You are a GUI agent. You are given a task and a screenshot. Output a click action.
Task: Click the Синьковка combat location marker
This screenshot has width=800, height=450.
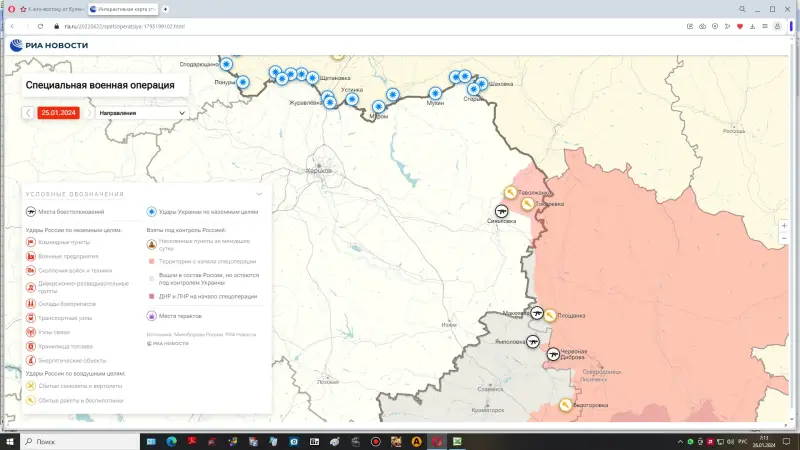pos(502,212)
